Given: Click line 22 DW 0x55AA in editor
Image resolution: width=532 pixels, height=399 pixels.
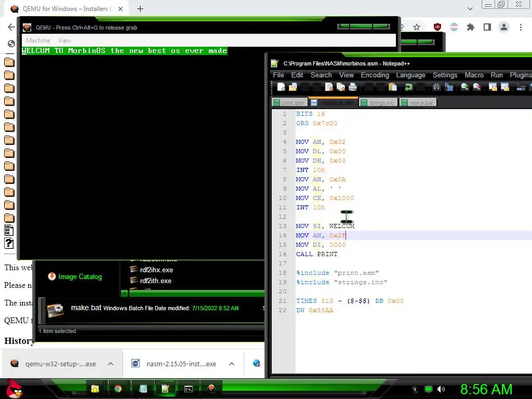Looking at the screenshot, I should [x=314, y=310].
